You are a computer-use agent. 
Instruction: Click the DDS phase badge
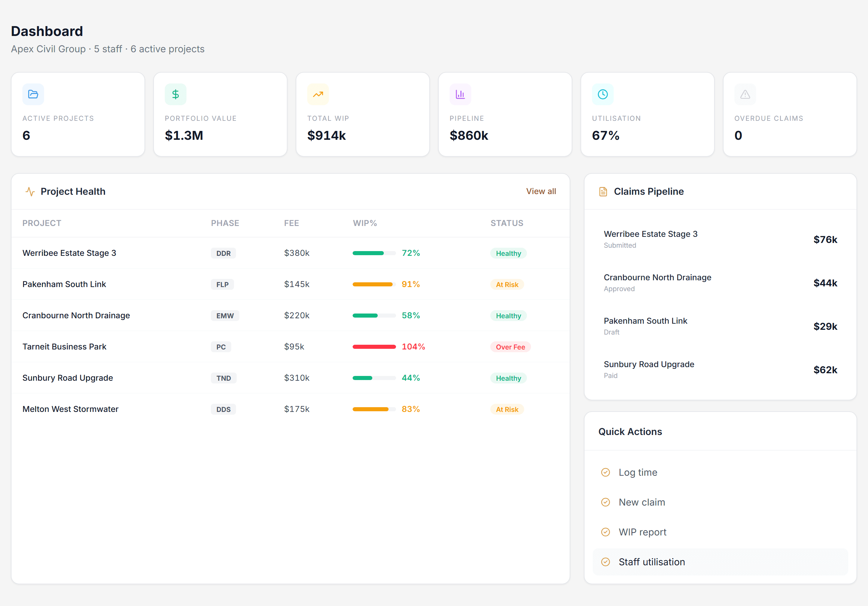[223, 409]
